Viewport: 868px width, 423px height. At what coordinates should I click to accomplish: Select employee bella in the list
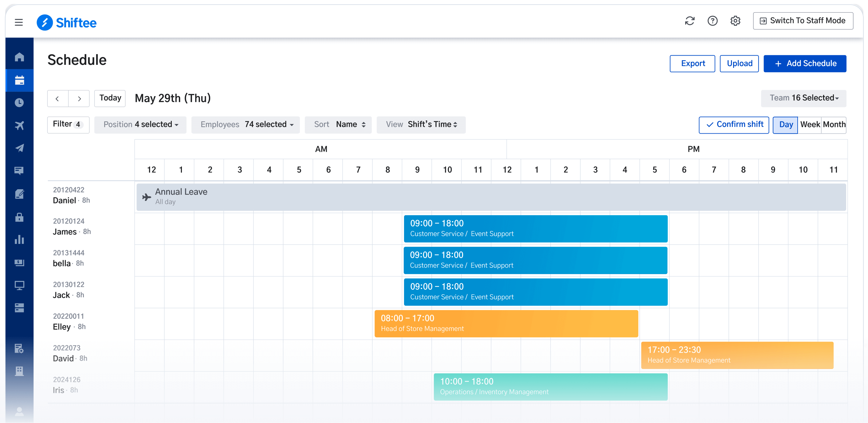(62, 264)
